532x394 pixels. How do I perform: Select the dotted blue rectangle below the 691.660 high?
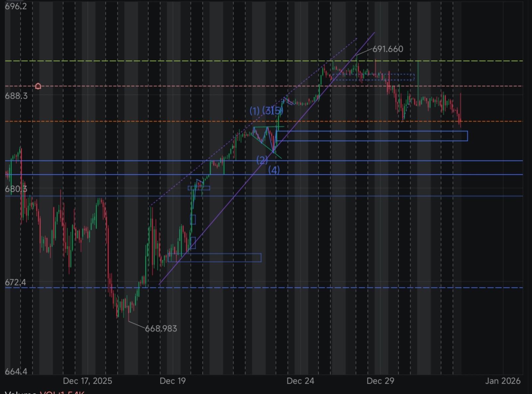(373, 77)
